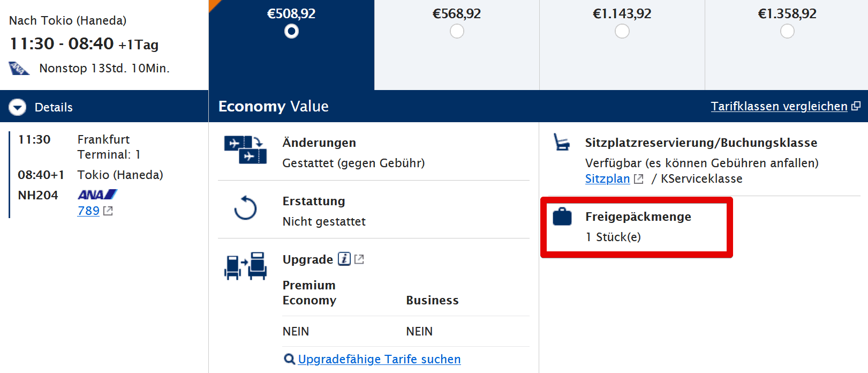Click Upgradefähige Tarife suchen link
The height and width of the screenshot is (373, 868).
point(379,359)
